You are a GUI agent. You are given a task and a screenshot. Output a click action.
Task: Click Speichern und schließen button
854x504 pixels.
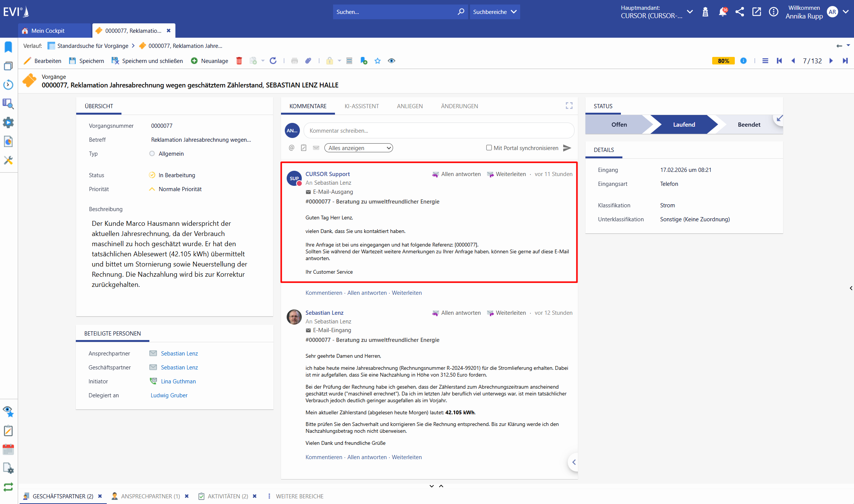coord(147,61)
